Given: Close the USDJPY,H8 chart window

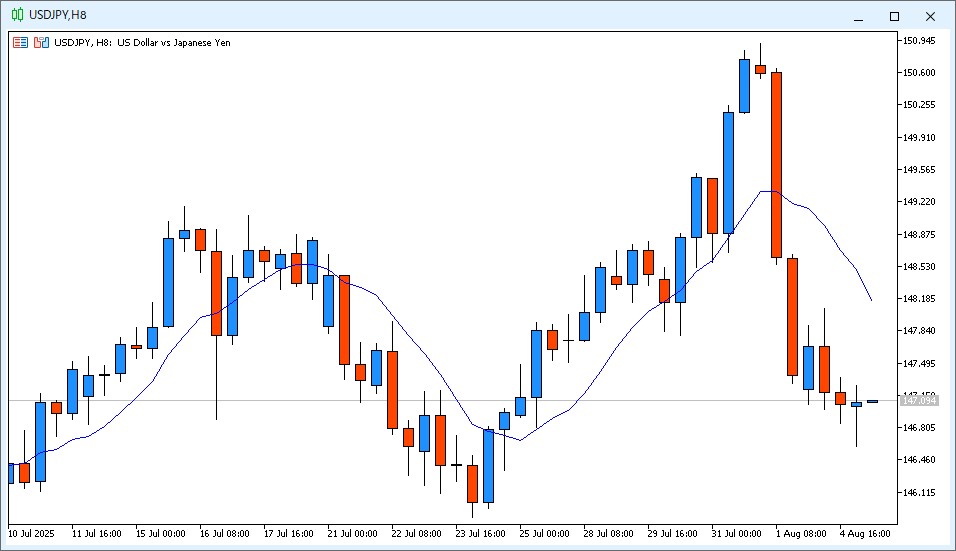Looking at the screenshot, I should [x=930, y=16].
